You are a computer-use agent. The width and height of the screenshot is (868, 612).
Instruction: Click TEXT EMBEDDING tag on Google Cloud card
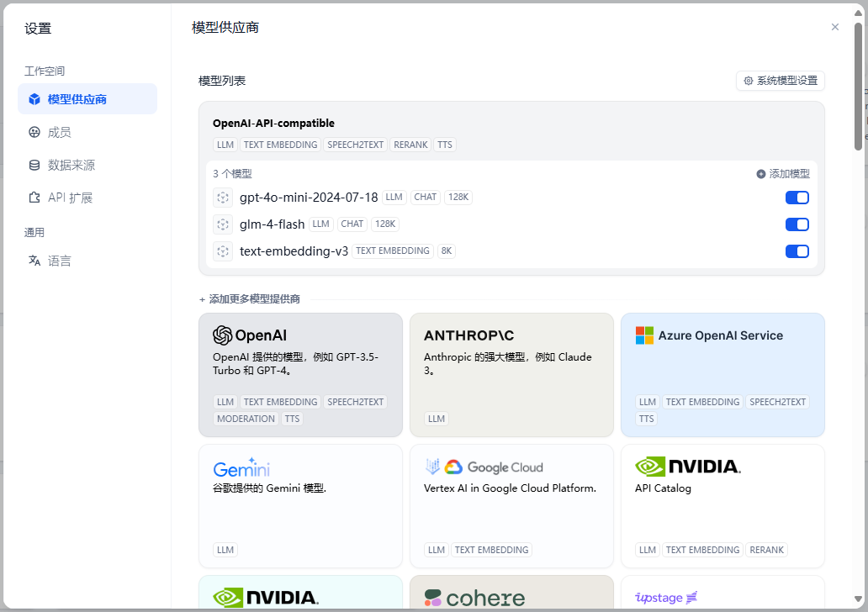pos(491,550)
